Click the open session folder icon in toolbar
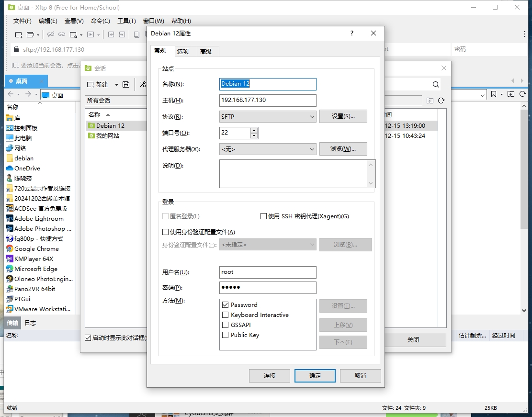Image resolution: width=532 pixels, height=417 pixels. [x=31, y=34]
